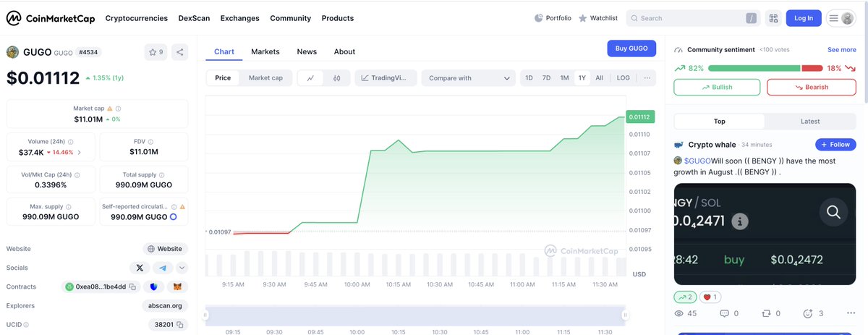The height and width of the screenshot is (335, 868).
Task: Toggle the bullish reaction count 2
Action: (x=684, y=297)
